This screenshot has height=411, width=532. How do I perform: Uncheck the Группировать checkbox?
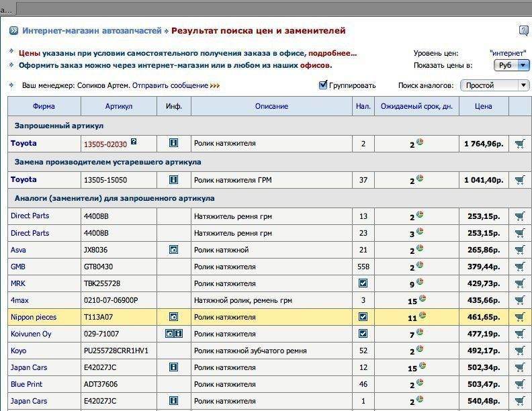click(x=323, y=85)
